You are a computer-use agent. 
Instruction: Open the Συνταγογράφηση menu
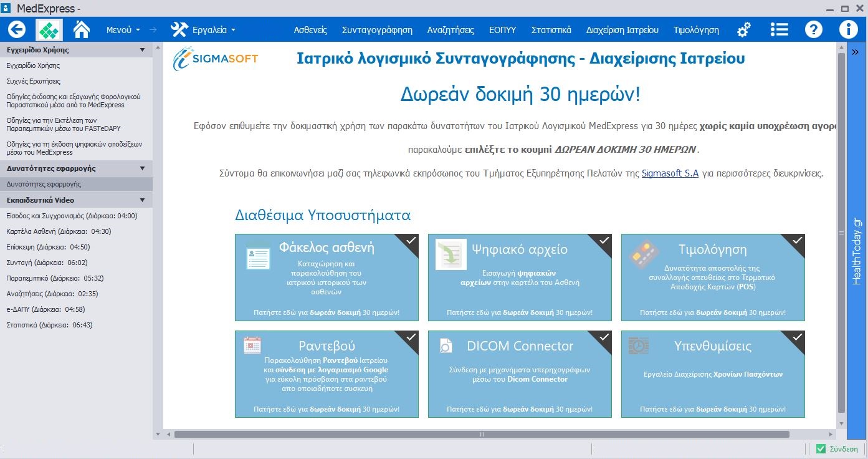[377, 30]
